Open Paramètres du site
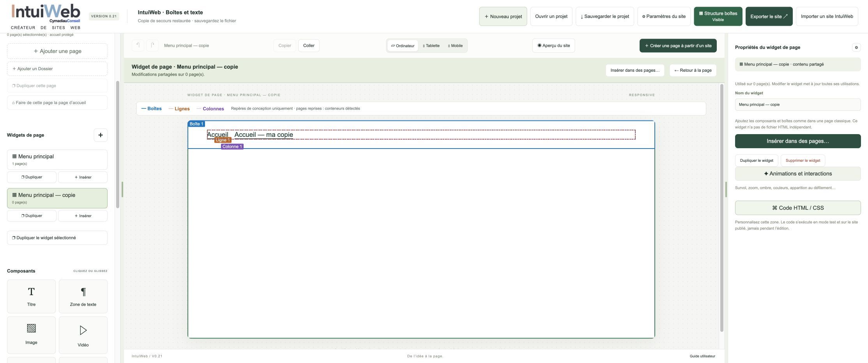 [664, 16]
